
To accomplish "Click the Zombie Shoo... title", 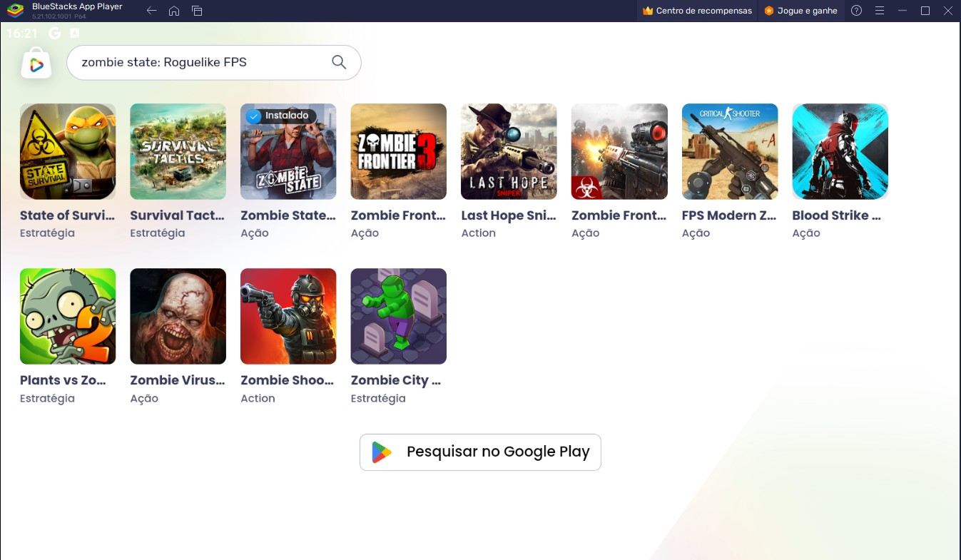I will pos(287,380).
